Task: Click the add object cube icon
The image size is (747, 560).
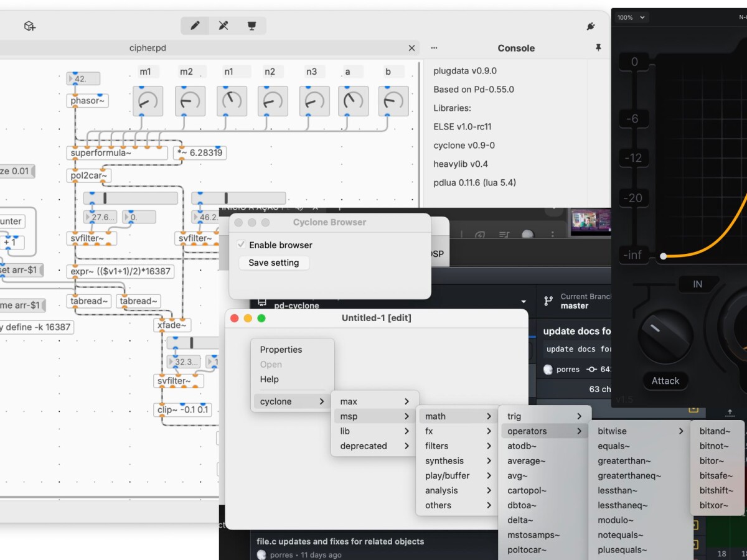Action: pos(29,26)
